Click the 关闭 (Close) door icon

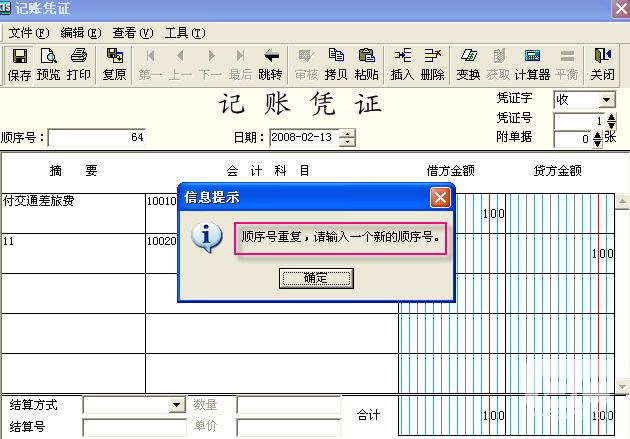pyautogui.click(x=602, y=63)
